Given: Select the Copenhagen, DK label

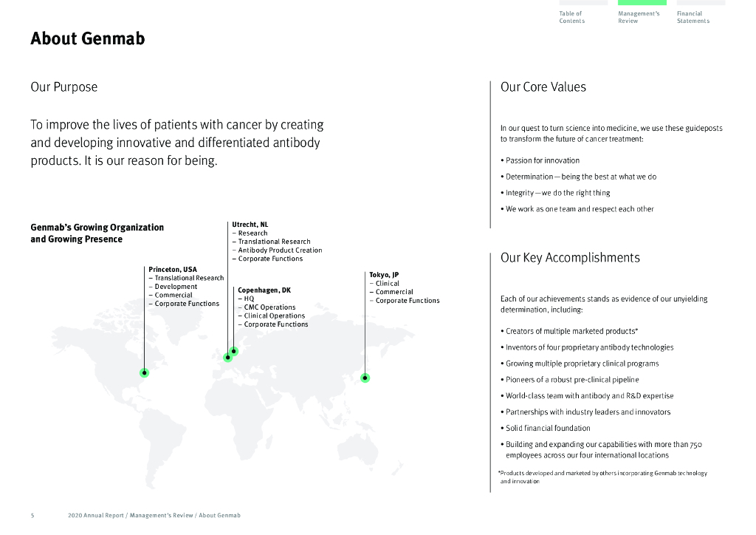Looking at the screenshot, I should tap(264, 290).
